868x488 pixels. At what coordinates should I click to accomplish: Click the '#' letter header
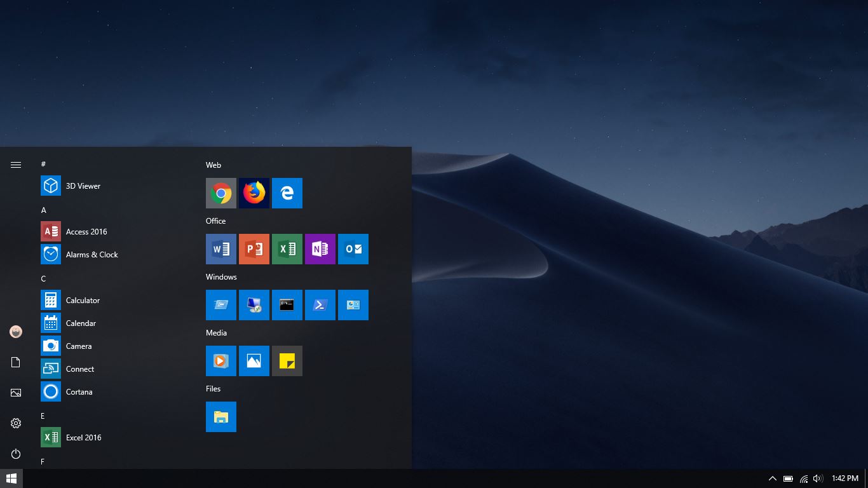43,165
